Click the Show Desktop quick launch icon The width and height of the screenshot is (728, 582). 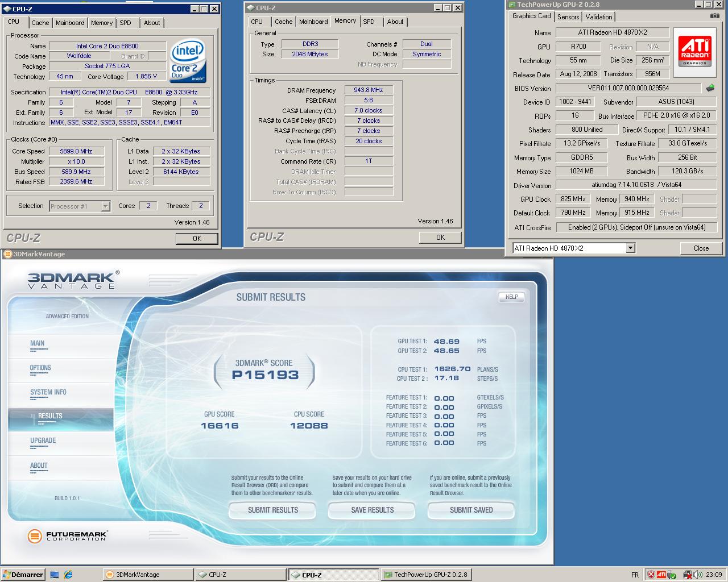click(55, 575)
